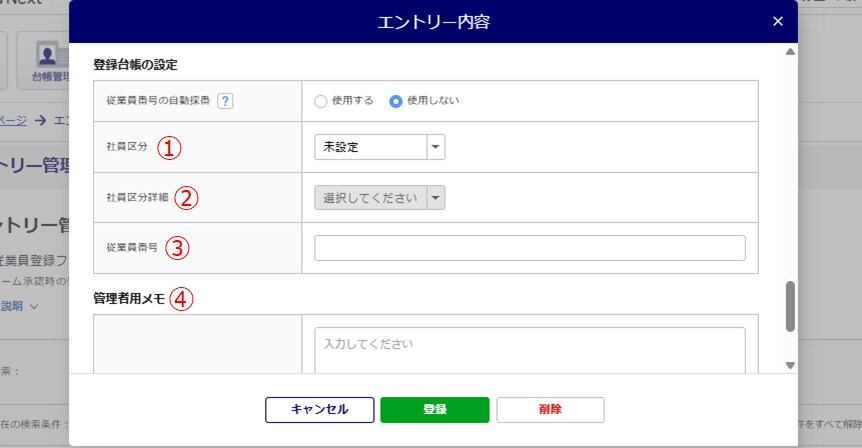This screenshot has height=448, width=862.
Task: Click the 従業員番号の自動採番 label text
Action: tap(158, 101)
